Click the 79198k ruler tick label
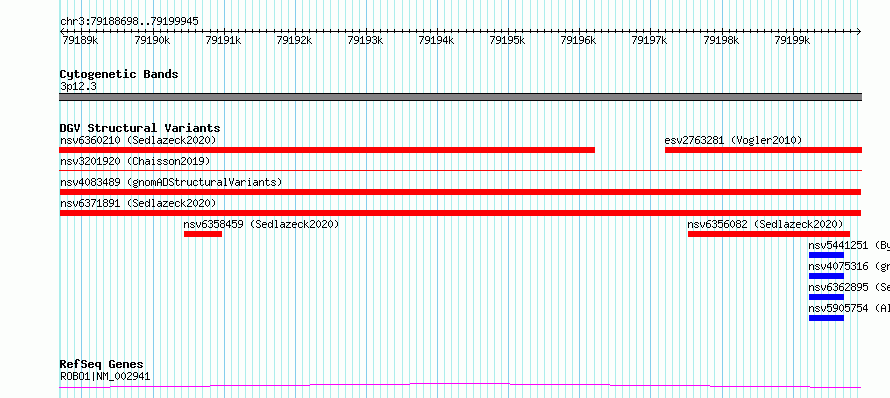Image resolution: width=890 pixels, height=398 pixels. [721, 41]
